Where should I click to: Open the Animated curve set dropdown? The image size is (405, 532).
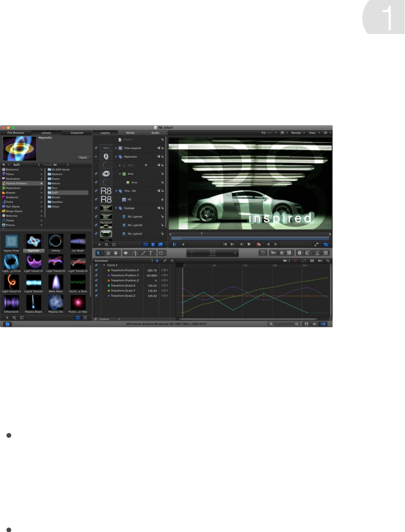pyautogui.click(x=124, y=261)
